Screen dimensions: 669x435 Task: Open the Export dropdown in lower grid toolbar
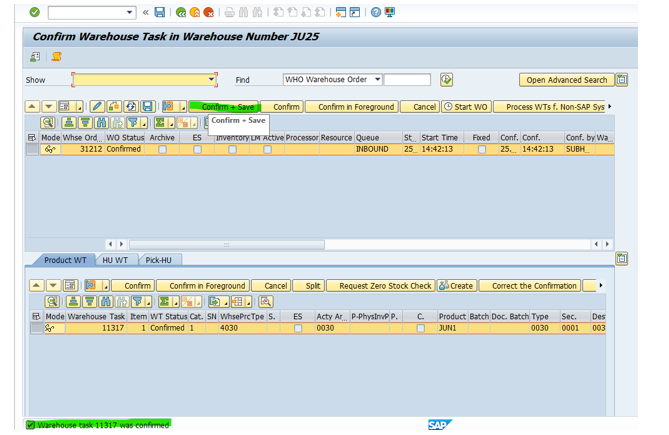pyautogui.click(x=226, y=302)
